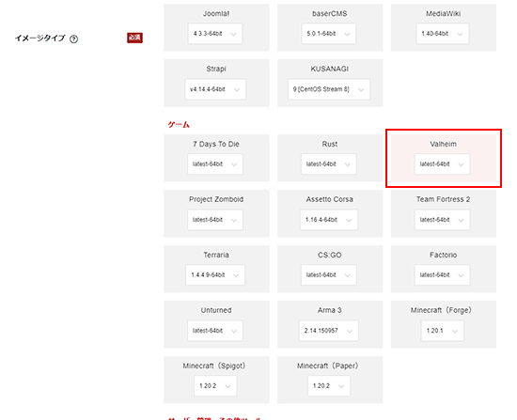This screenshot has height=420, width=517.
Task: Choose the Rust game image title
Action: tap(330, 144)
